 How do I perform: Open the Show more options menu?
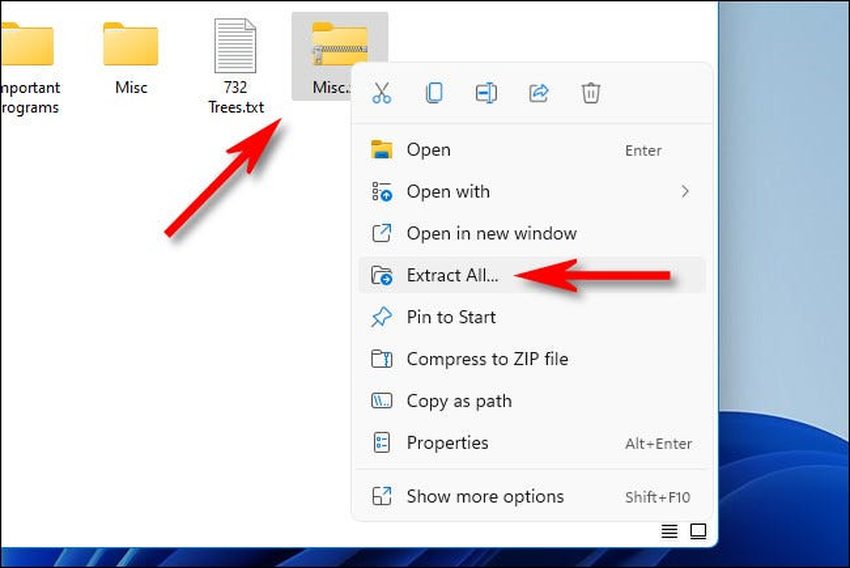(485, 496)
